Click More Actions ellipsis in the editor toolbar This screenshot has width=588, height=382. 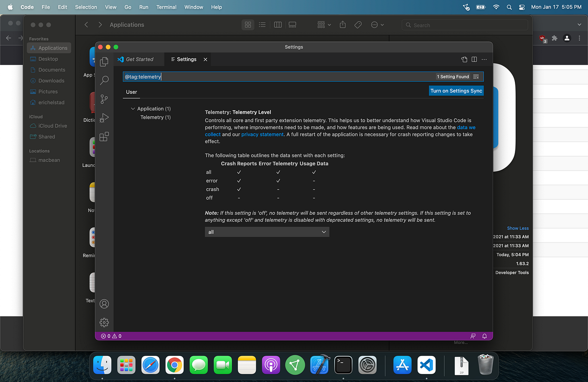point(484,59)
